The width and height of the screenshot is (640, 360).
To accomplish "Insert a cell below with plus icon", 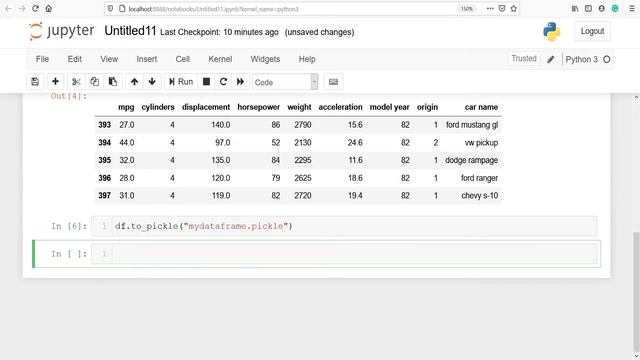I will click(x=55, y=82).
